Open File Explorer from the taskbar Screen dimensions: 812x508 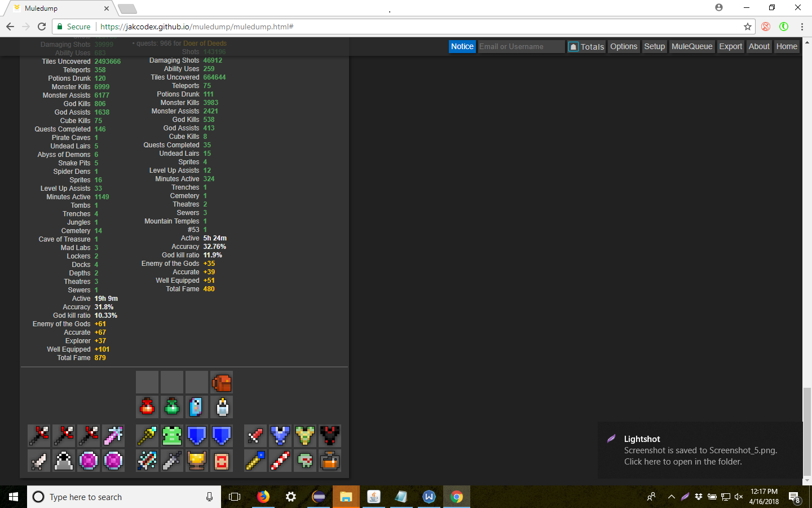(346, 497)
